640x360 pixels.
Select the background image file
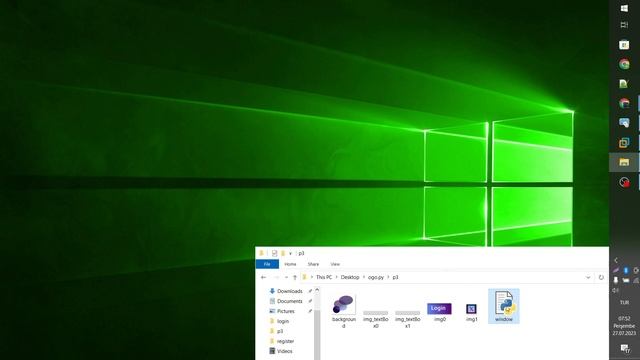344,311
